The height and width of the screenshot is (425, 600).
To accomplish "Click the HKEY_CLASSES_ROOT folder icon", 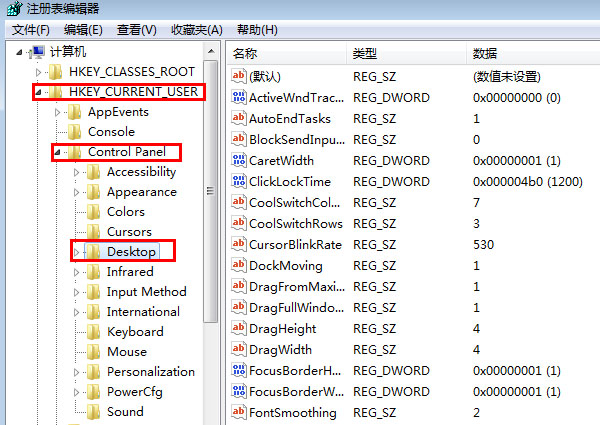I will pyautogui.click(x=56, y=72).
